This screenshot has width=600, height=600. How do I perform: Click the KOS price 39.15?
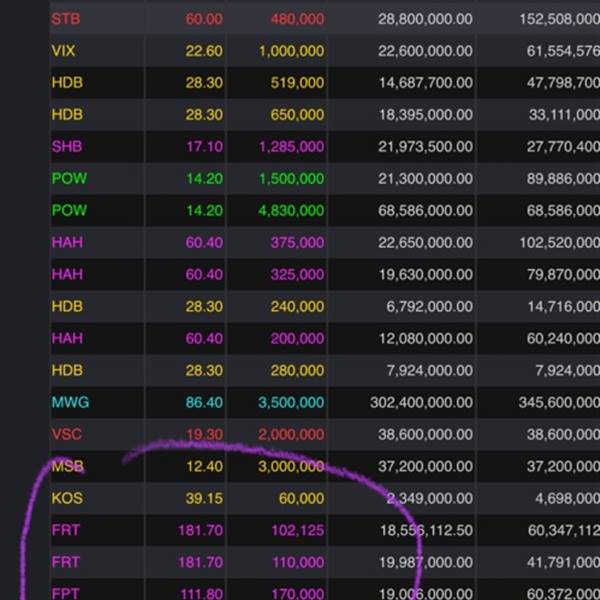coord(203,498)
